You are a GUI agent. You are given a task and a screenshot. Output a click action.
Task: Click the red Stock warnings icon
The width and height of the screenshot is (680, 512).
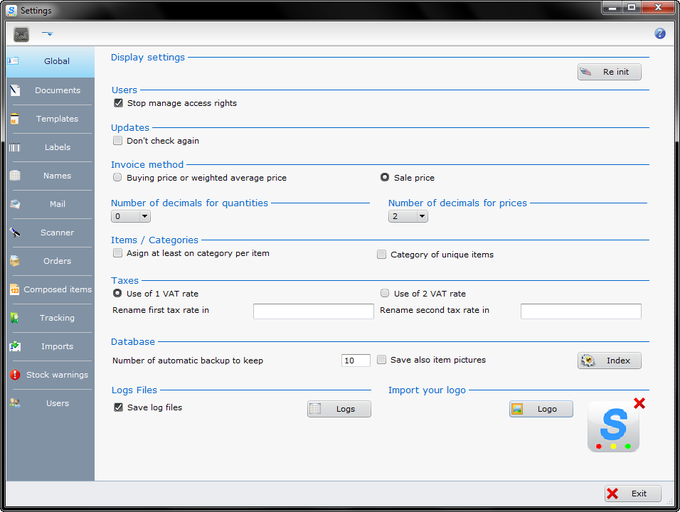15,375
